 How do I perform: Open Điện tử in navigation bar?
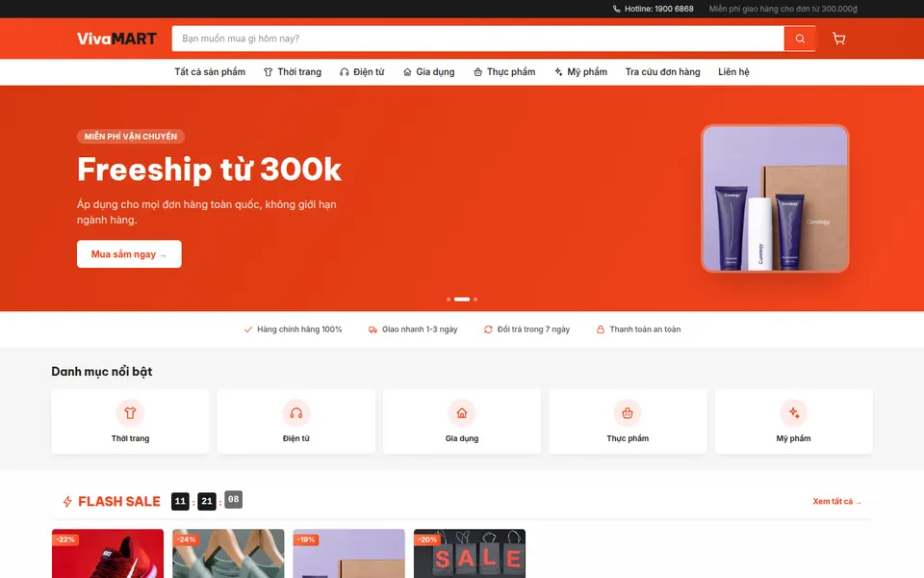point(362,72)
